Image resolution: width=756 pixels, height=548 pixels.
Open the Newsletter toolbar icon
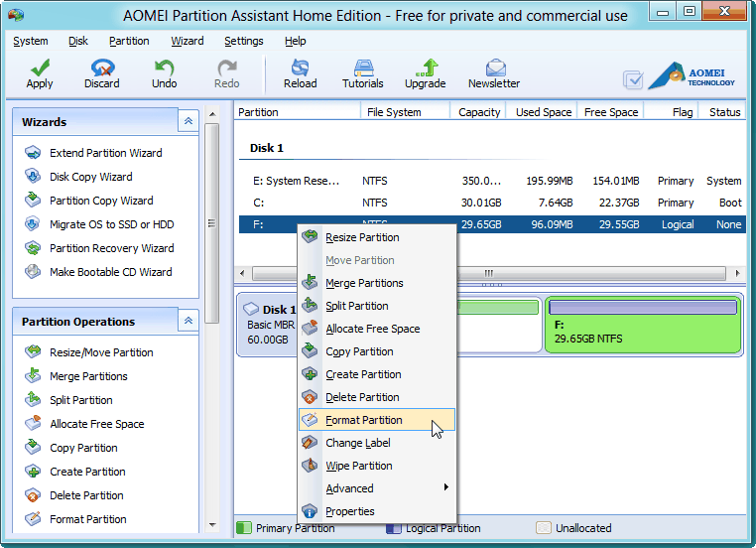click(x=495, y=68)
